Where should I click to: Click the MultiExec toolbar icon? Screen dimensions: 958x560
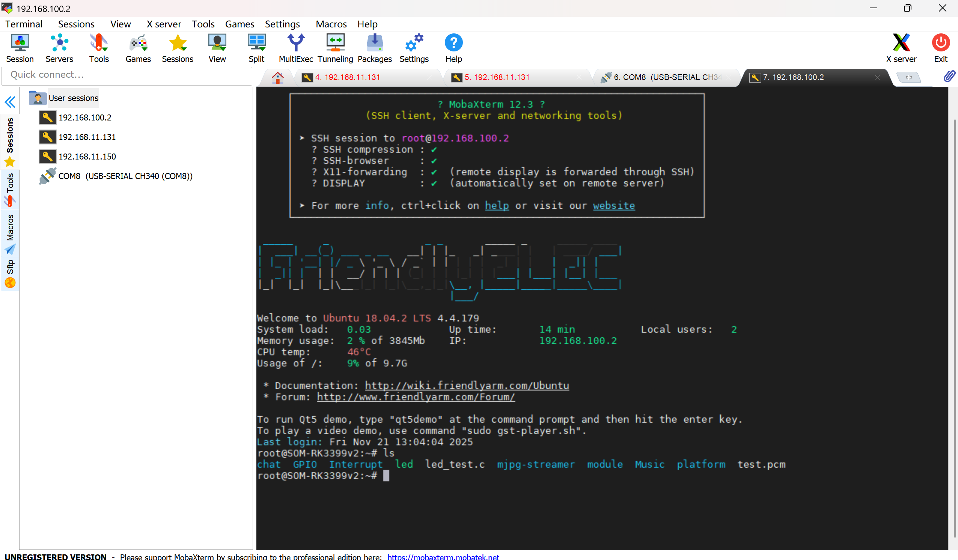click(295, 48)
